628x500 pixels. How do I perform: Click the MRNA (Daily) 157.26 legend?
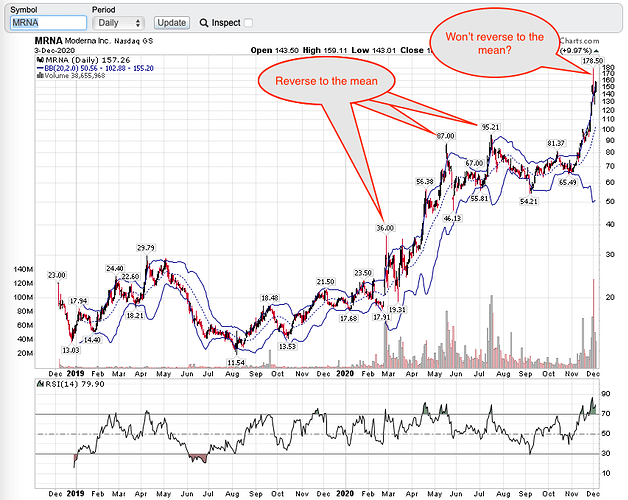click(84, 60)
